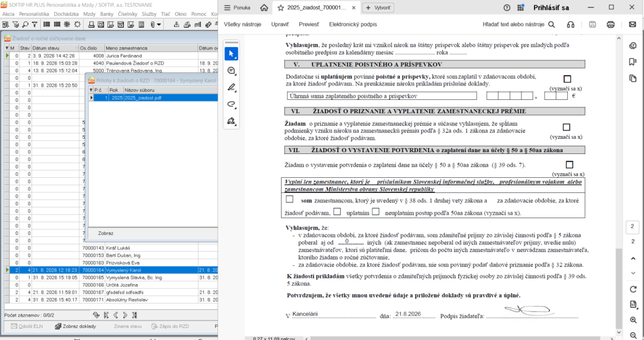This screenshot has width=644, height=340.
Task: Click the zoom in magnifier icon
Action: (633, 321)
